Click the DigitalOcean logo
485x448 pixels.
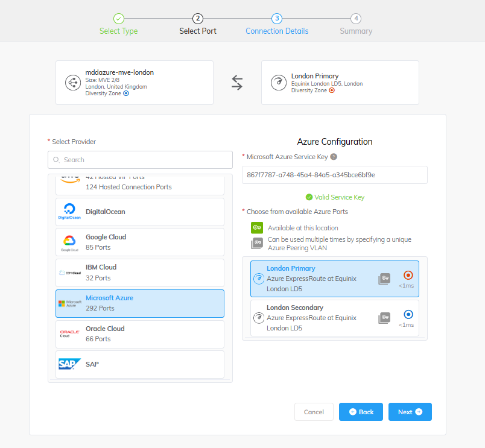tap(69, 212)
